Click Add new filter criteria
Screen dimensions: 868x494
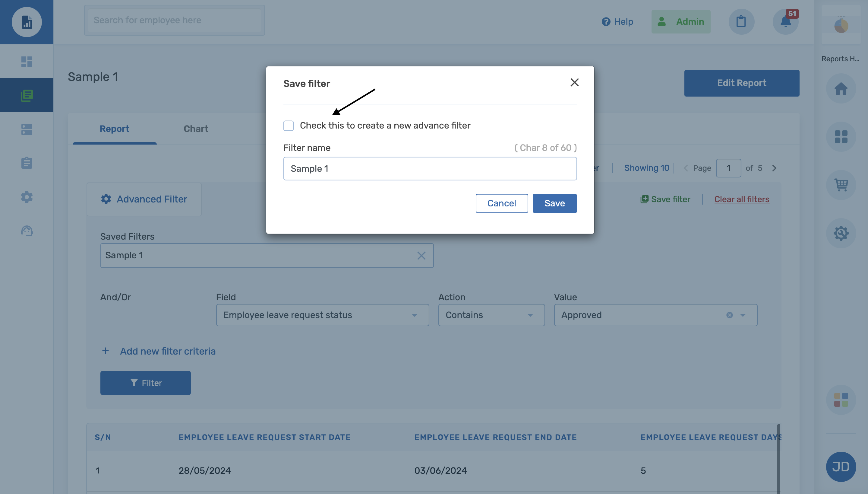tap(159, 351)
